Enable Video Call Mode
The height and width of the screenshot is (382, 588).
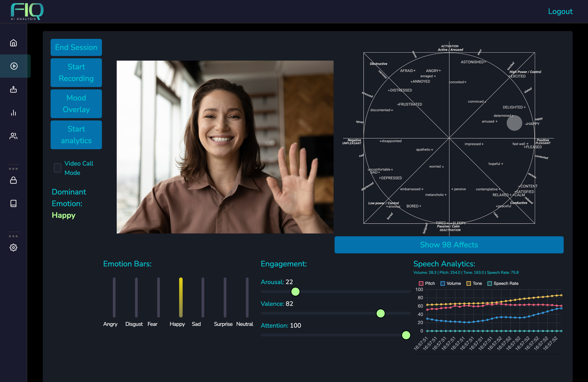(x=57, y=168)
